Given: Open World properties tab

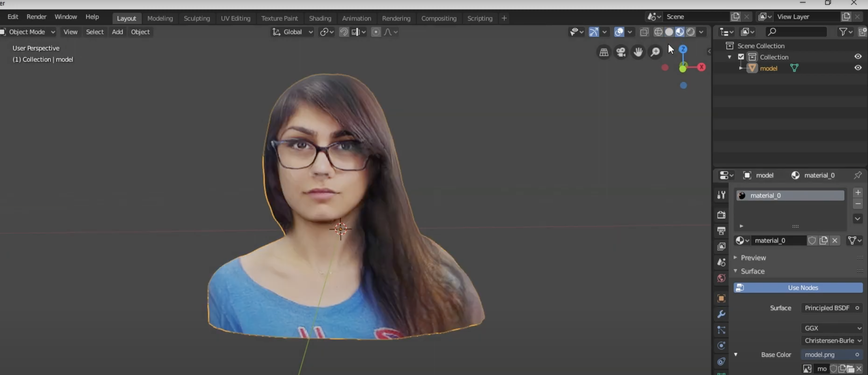Looking at the screenshot, I should point(721,278).
